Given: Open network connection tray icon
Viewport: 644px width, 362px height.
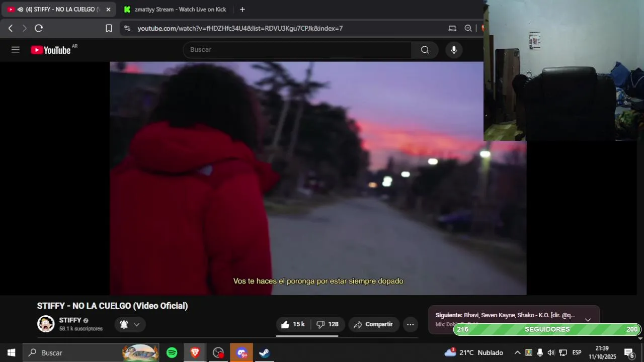Looking at the screenshot, I should click(563, 352).
